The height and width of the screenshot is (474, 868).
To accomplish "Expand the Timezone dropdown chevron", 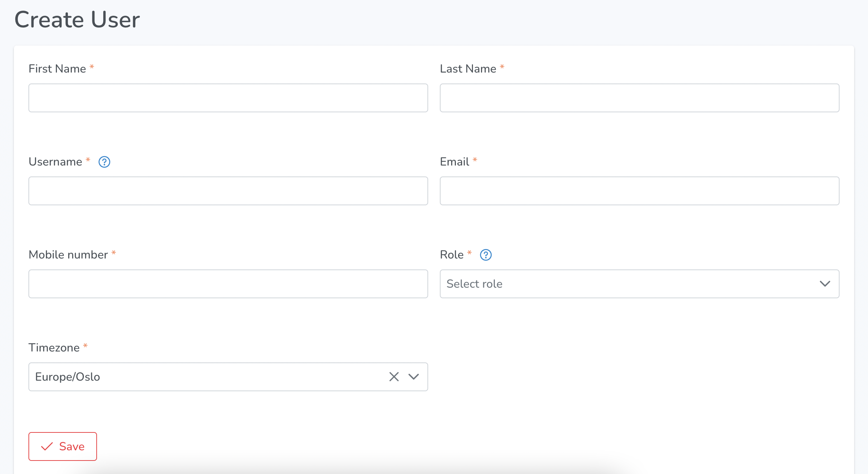I will (x=414, y=377).
